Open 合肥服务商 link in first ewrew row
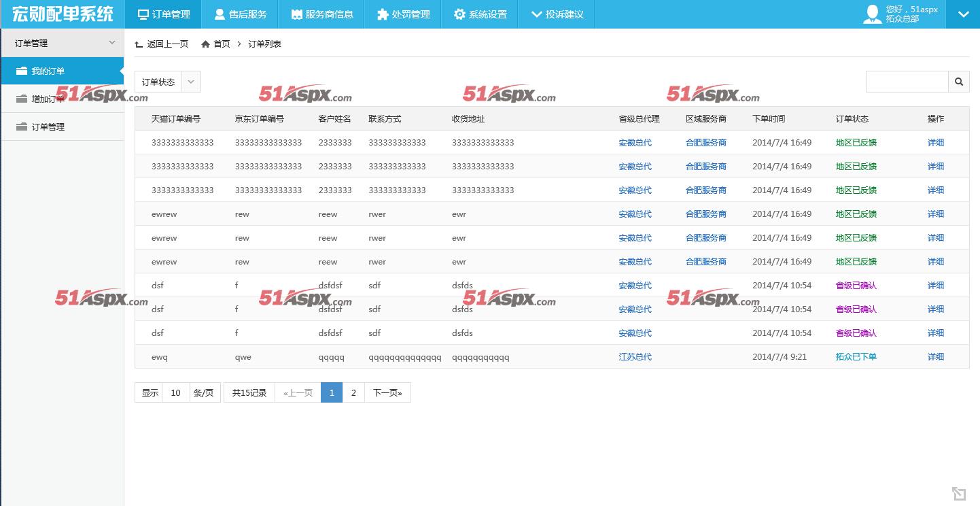The image size is (980, 506). (706, 214)
